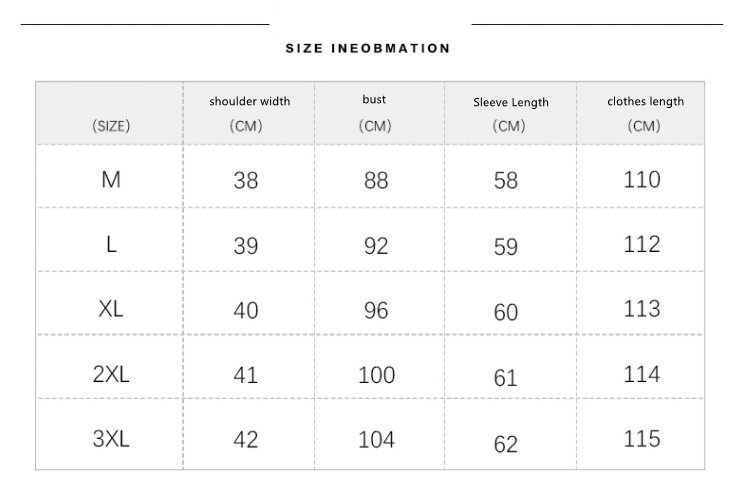Screen dimensions: 733x479
Task: Click the 'Sleeve Length' column header
Action: (510, 102)
